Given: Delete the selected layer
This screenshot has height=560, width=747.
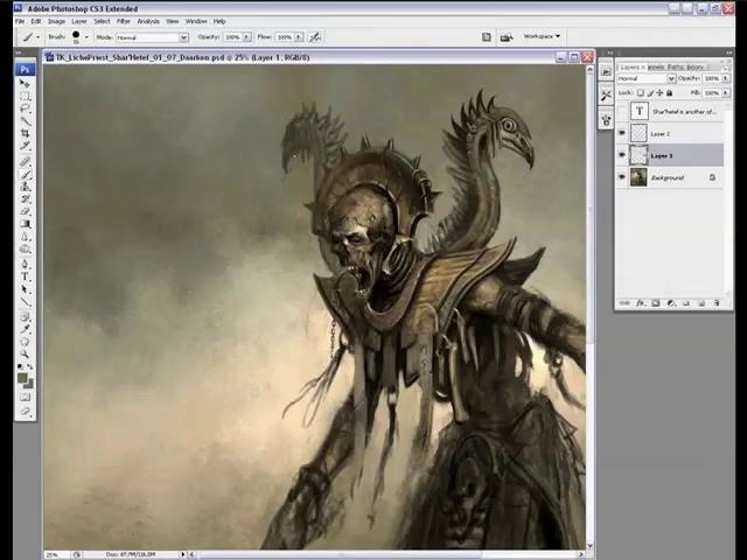Looking at the screenshot, I should (x=716, y=303).
